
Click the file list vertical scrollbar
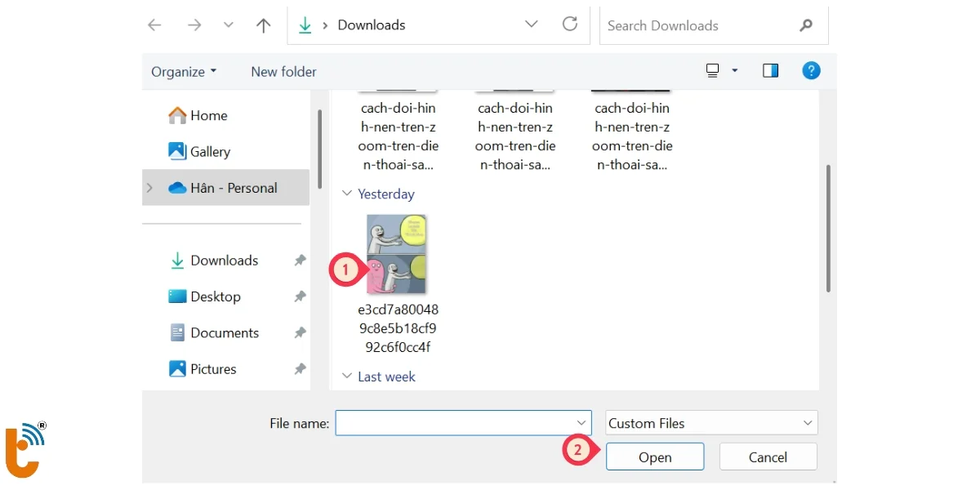coord(828,229)
